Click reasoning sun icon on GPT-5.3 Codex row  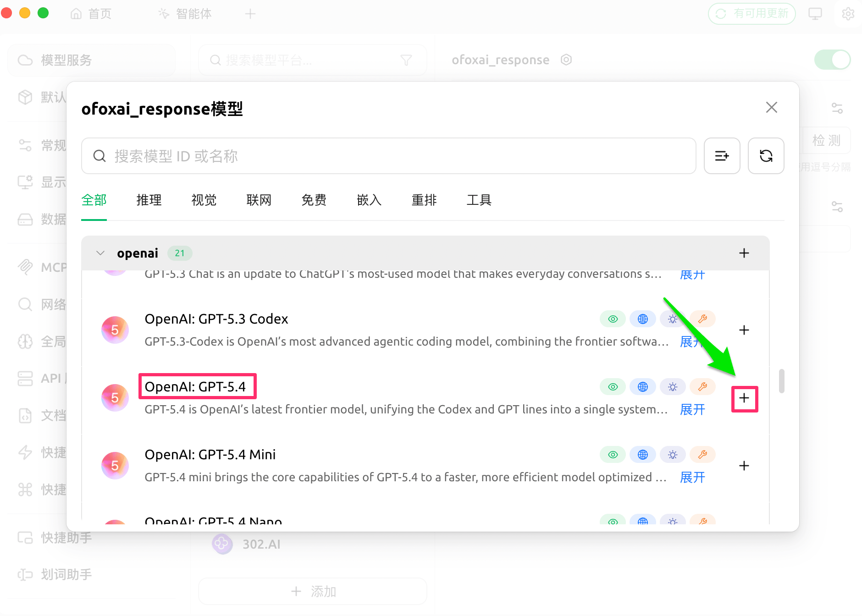(x=673, y=319)
